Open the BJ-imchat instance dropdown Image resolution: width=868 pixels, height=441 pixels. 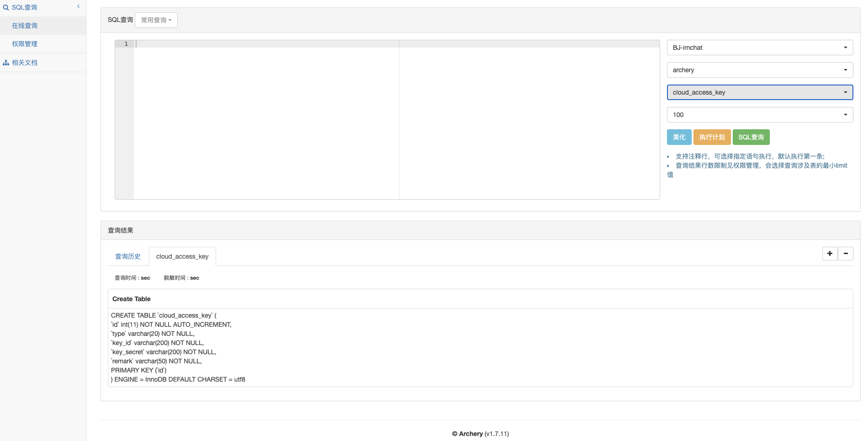point(759,47)
